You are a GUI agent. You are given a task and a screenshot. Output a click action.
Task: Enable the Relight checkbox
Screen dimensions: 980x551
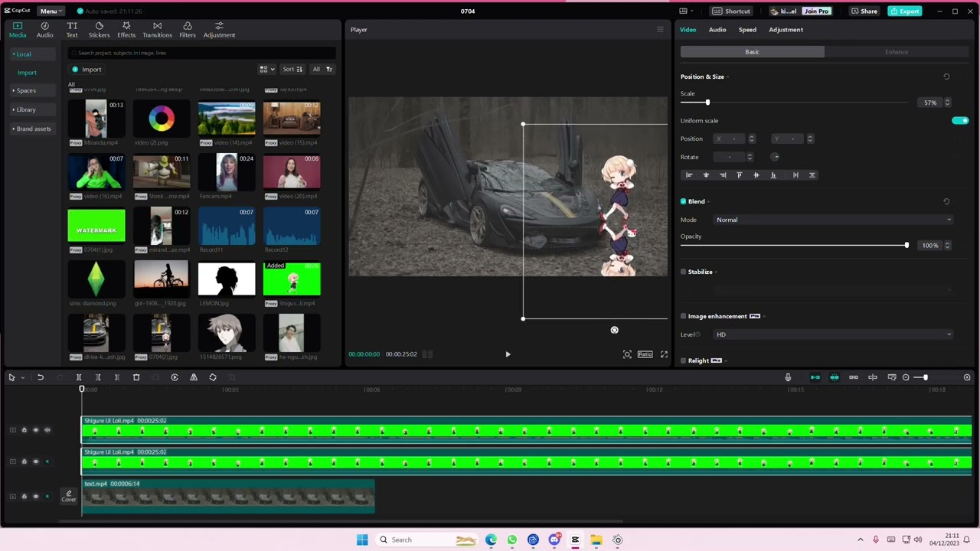(684, 360)
